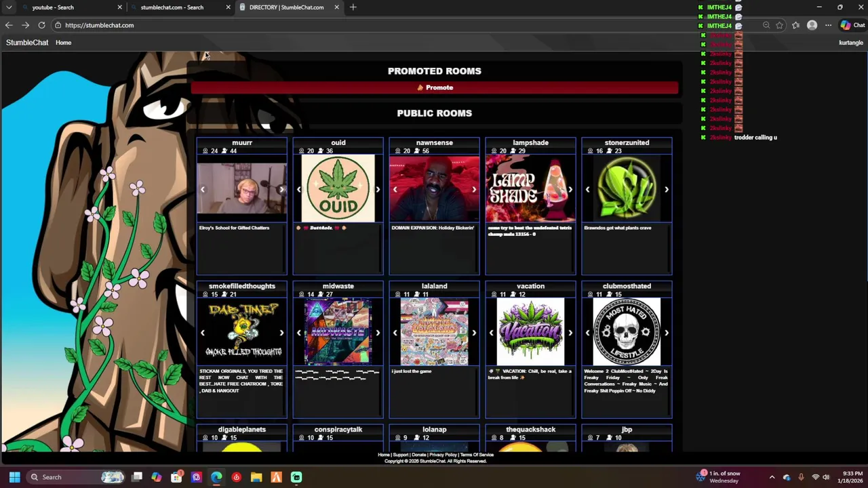Show previous image in stonerzunited card
This screenshot has height=488, width=868.
click(588, 190)
